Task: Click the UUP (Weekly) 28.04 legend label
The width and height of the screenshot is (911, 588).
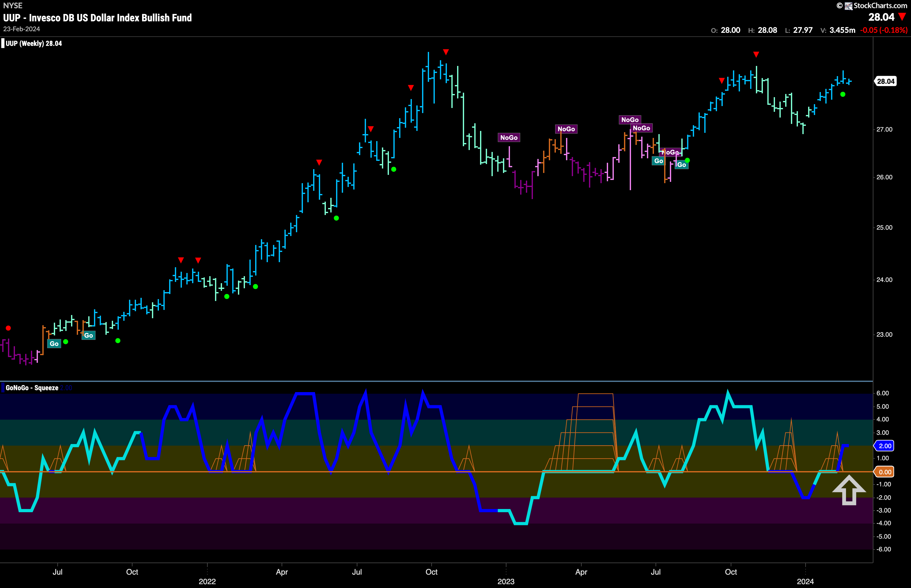Action: pos(33,44)
